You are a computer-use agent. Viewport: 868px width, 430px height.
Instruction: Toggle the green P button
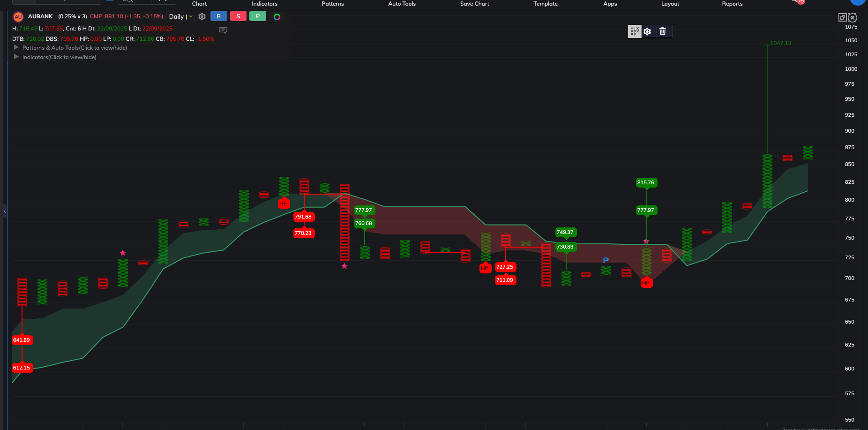pyautogui.click(x=258, y=16)
